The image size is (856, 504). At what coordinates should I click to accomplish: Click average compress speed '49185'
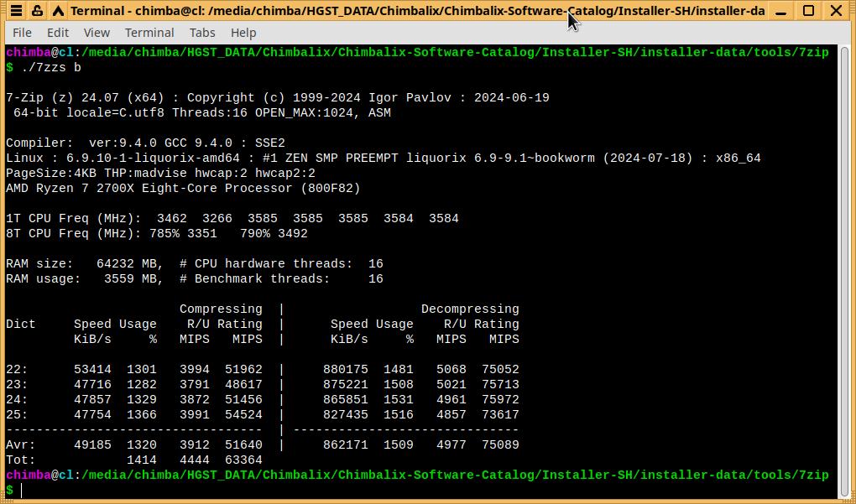point(92,445)
